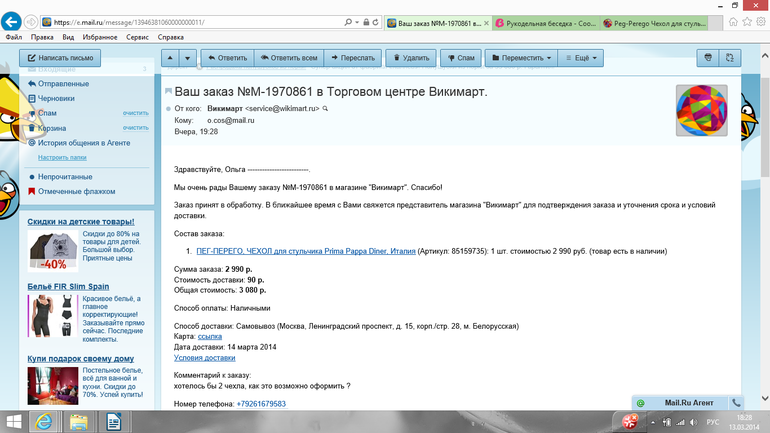Viewport: 770px width, 433px height.
Task: Click Написать письмо button
Action: tap(60, 58)
